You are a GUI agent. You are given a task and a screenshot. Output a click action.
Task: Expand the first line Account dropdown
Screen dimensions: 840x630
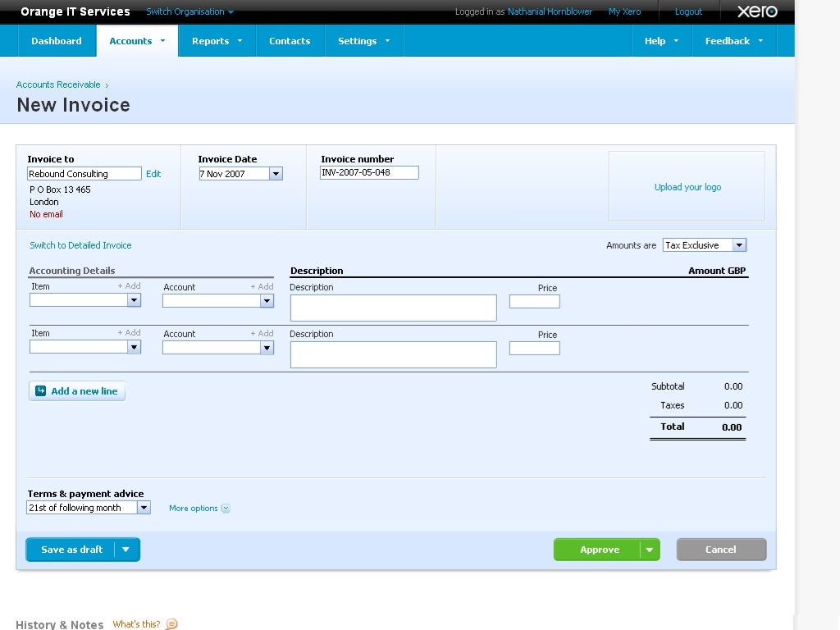click(267, 301)
